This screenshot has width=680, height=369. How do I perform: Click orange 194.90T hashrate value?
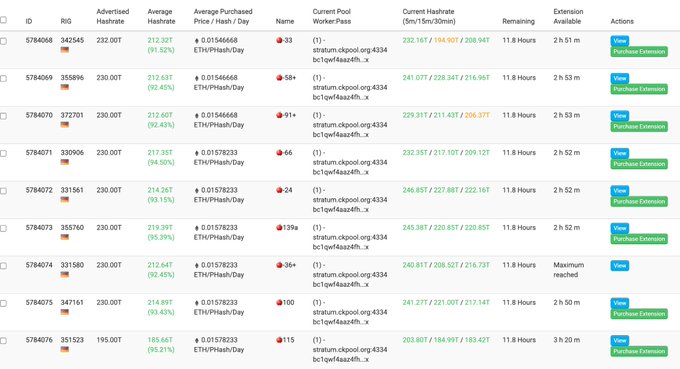tap(446, 40)
